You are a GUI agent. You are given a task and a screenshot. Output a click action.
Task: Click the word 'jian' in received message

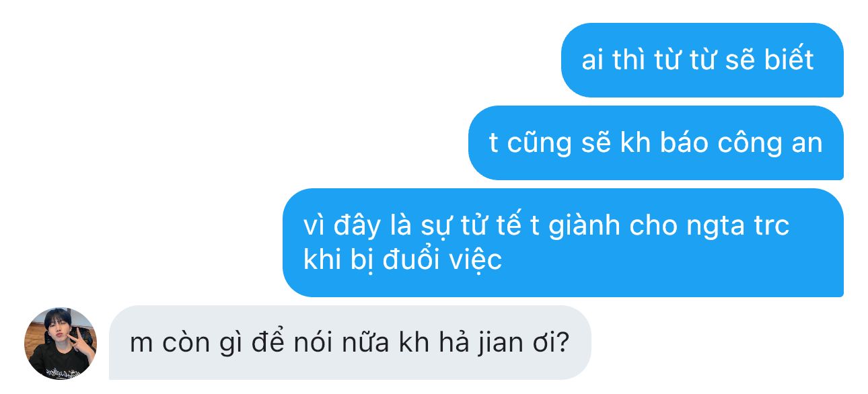[499, 344]
